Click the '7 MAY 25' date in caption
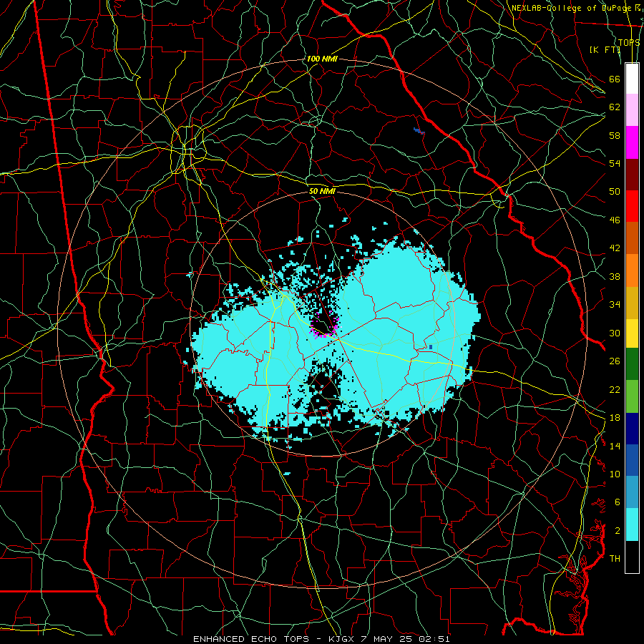The height and width of the screenshot is (644, 644). (x=387, y=639)
